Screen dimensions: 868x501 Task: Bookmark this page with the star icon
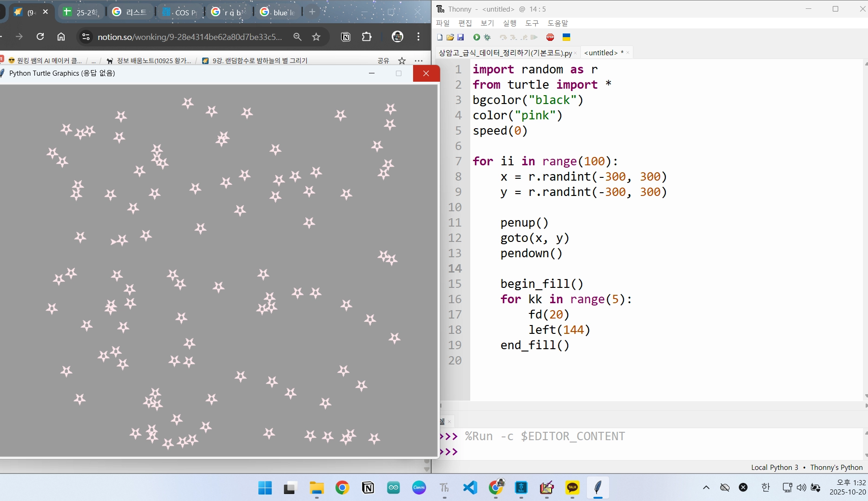click(x=316, y=37)
